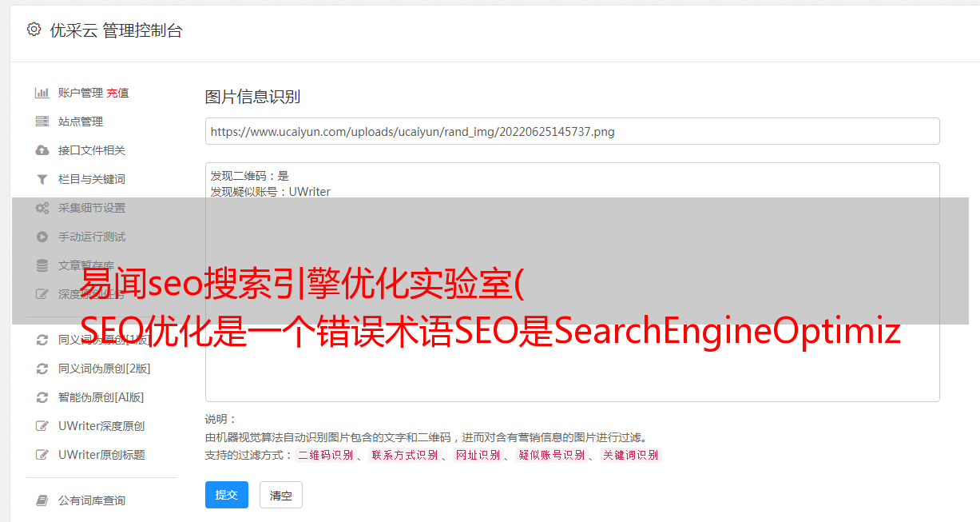Screen dimensions: 980x522
Task: Click the 疑似账号识别 tag
Action: [x=551, y=455]
